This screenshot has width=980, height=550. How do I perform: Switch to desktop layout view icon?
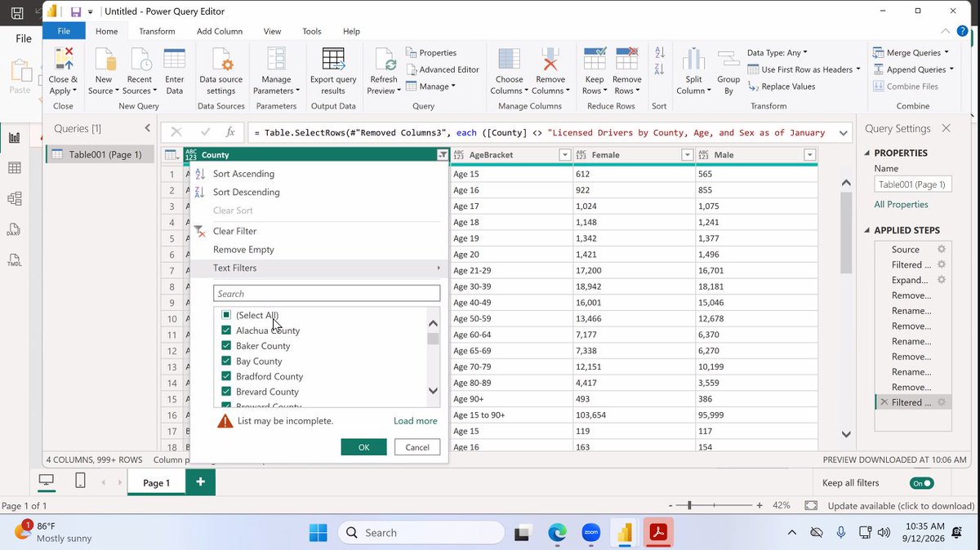[47, 481]
